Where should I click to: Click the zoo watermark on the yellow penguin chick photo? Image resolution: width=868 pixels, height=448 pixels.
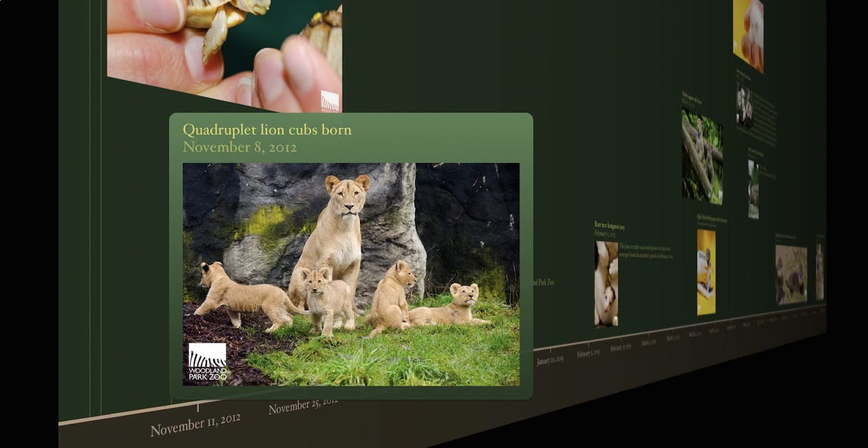coord(700,307)
